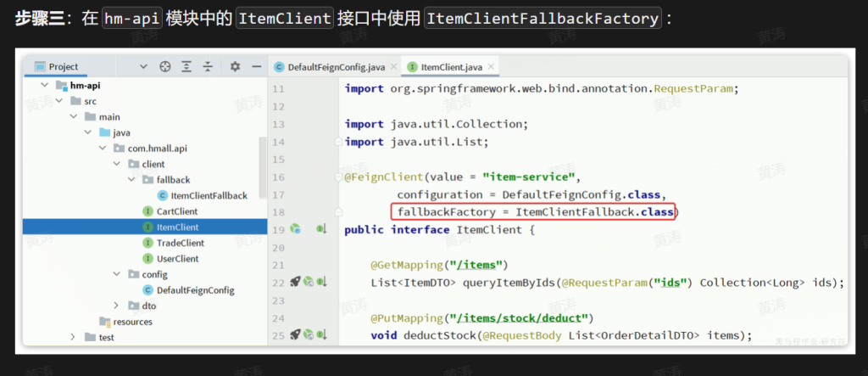
Task: Click the Select Opened File target icon
Action: 165,67
